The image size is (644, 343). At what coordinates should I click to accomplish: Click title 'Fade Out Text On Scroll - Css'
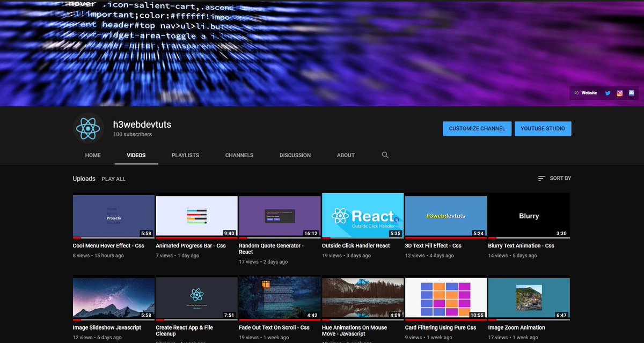pyautogui.click(x=274, y=327)
